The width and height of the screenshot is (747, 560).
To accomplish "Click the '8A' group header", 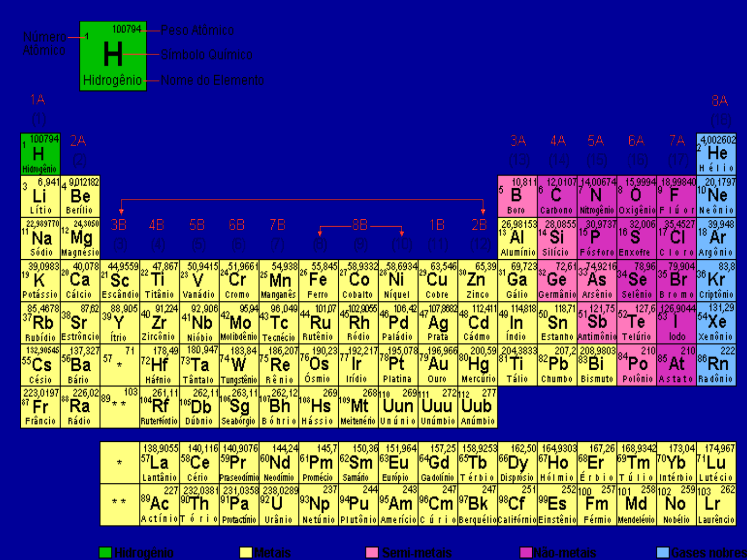I will 720,101.
